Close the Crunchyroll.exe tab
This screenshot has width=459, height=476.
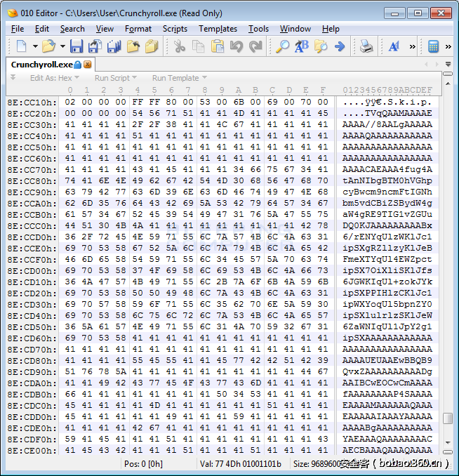[88, 64]
